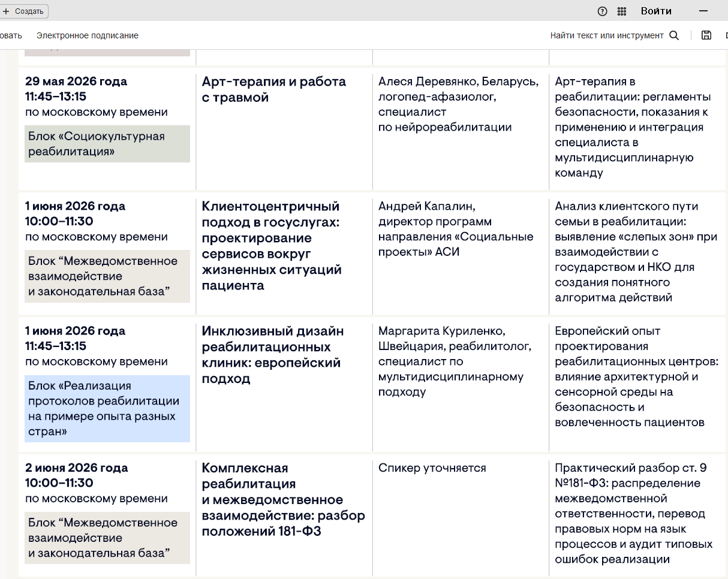Click the floppy disk save icon
This screenshot has width=728, height=579.
pyautogui.click(x=706, y=35)
